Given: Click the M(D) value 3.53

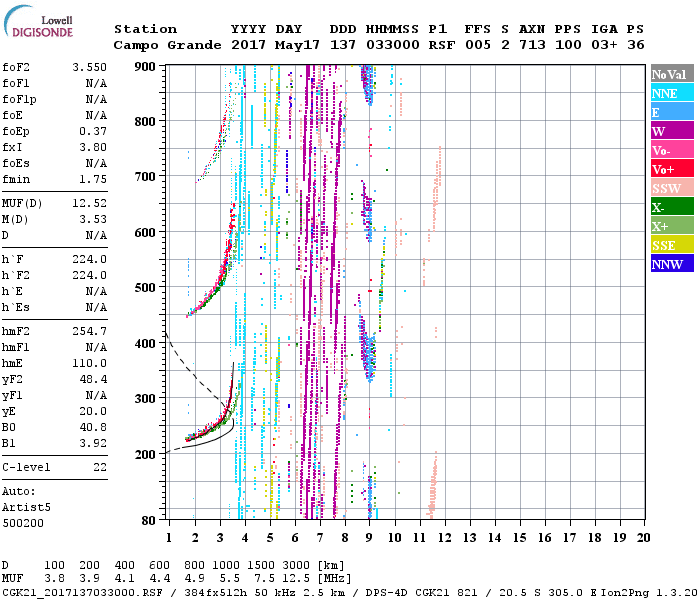Looking at the screenshot, I should 93,219.
